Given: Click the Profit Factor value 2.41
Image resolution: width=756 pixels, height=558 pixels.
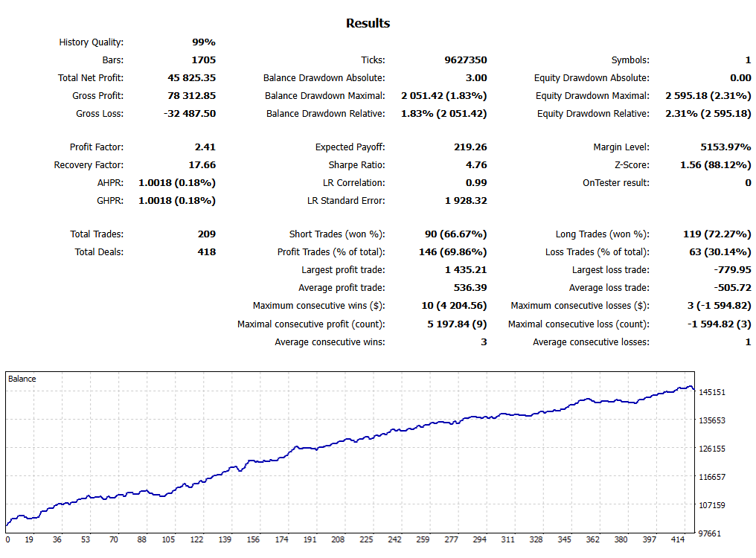Looking at the screenshot, I should [205, 147].
